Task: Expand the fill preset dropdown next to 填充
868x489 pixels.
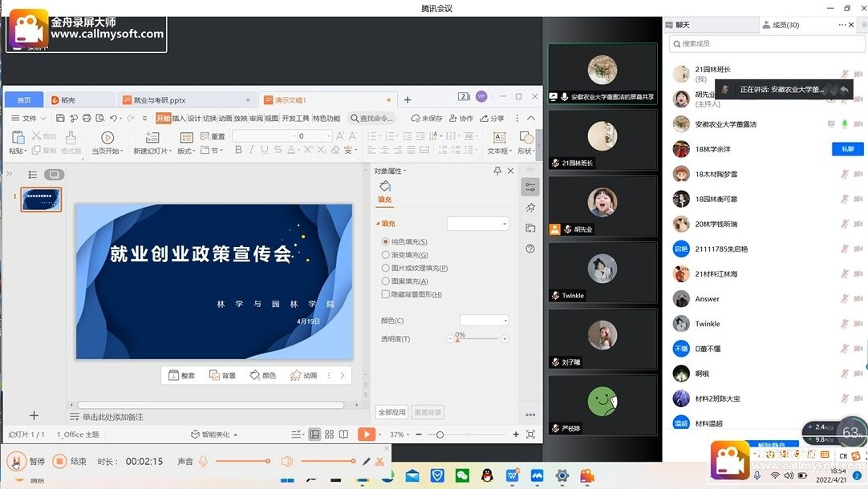Action: (x=478, y=224)
